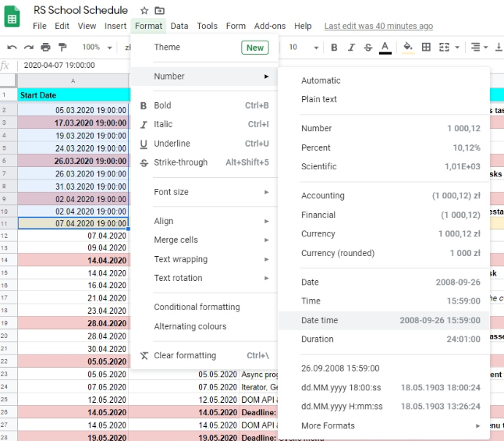
Task: Click the Print icon
Action: tap(46, 48)
